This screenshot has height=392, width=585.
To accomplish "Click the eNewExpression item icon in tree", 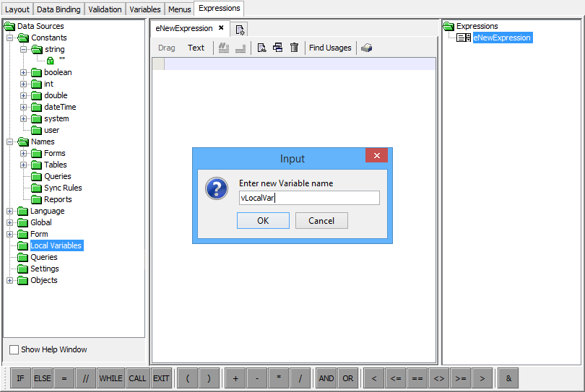I will click(464, 38).
